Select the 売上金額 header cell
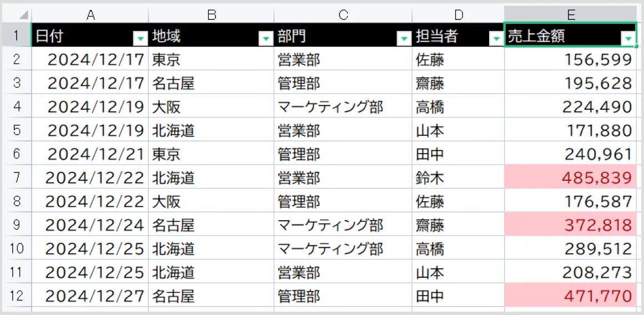 point(570,35)
